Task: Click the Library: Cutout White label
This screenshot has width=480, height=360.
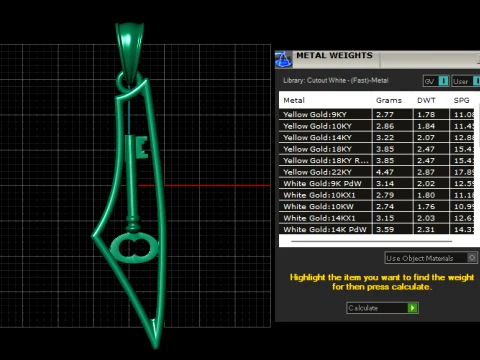Action: point(336,80)
